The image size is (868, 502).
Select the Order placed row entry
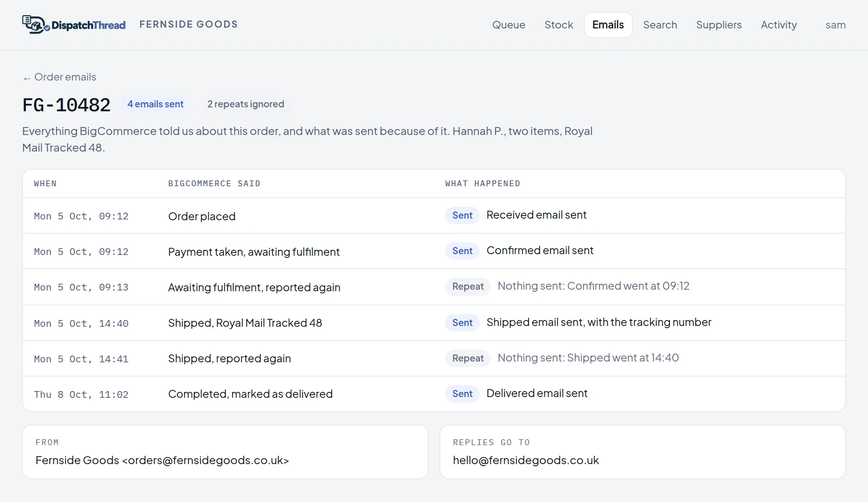(x=202, y=216)
